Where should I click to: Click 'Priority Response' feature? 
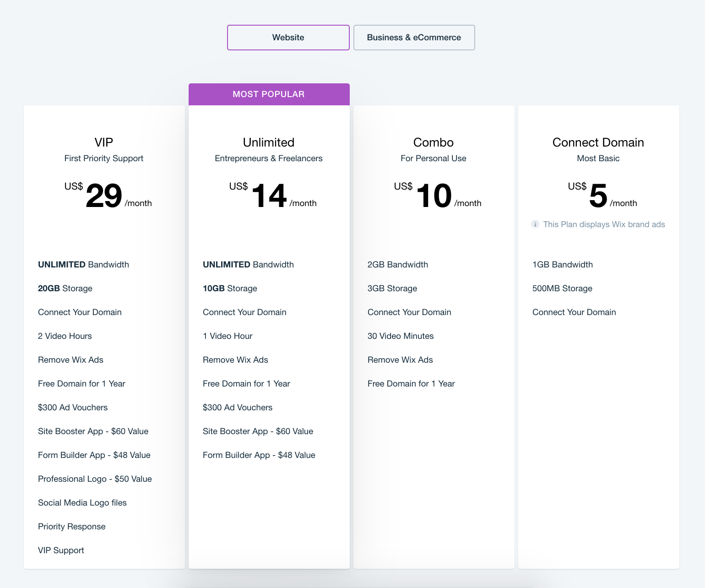point(72,527)
